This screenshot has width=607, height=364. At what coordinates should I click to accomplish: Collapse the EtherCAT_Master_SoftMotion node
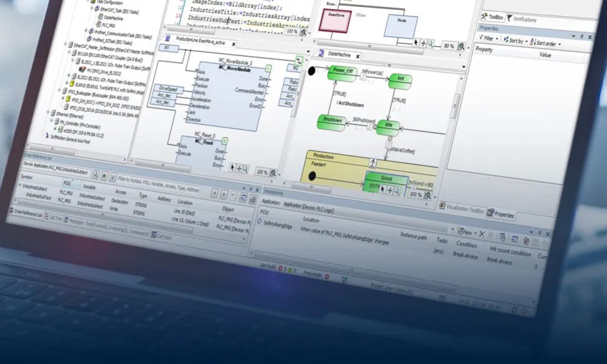coord(66,44)
